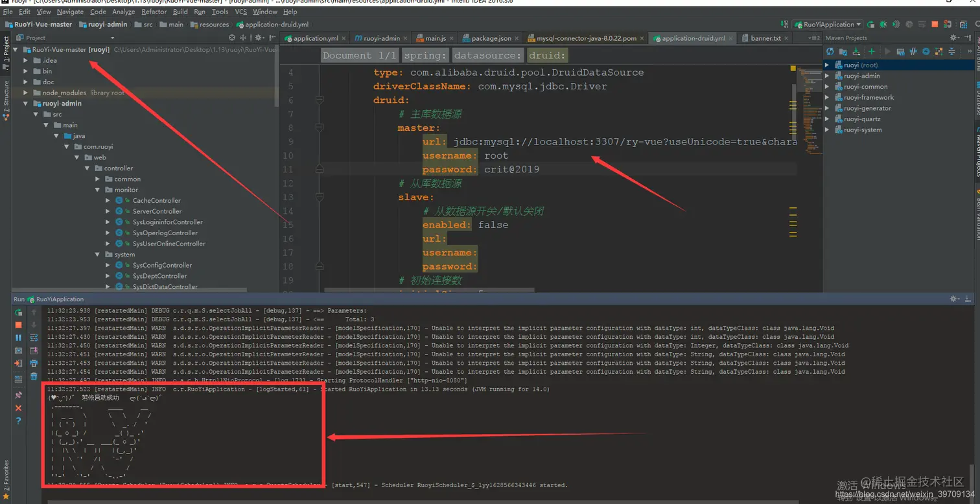Viewport: 980px width, 504px height.
Task: Open the Structure tool window side tab
Action: tap(6, 101)
